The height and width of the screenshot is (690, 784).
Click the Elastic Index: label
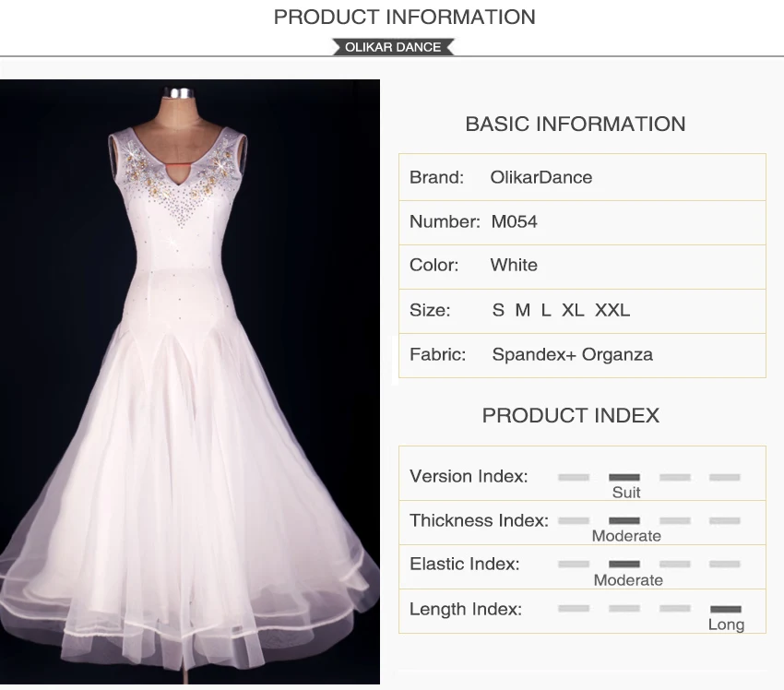(465, 564)
